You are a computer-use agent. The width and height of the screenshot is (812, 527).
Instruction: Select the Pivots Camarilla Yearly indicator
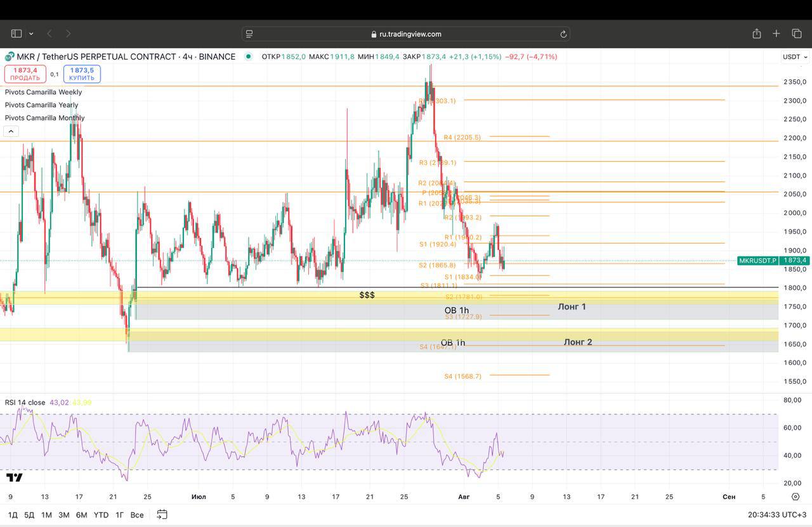coord(41,105)
